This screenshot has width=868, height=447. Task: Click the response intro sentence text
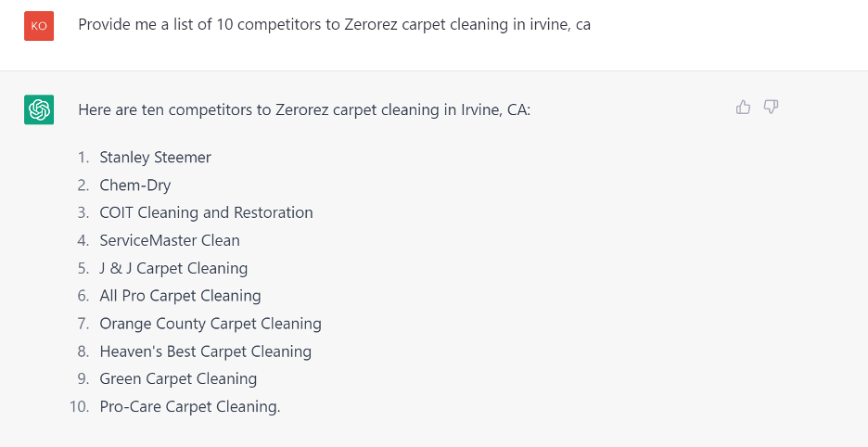(304, 109)
